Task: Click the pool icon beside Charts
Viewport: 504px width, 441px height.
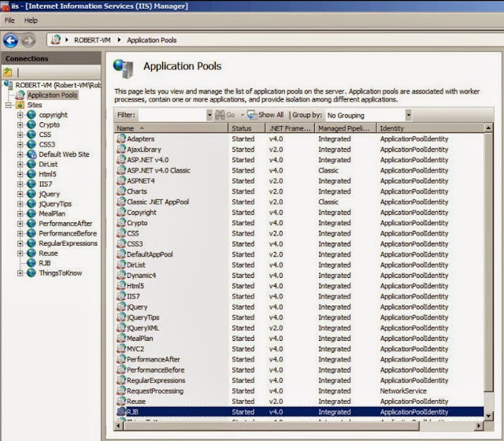Action: pos(121,191)
